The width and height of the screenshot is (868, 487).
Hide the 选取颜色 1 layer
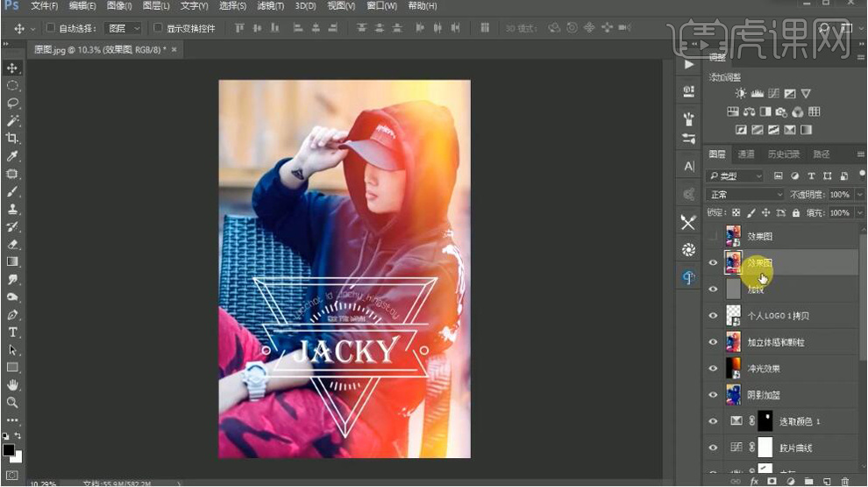[x=713, y=421]
